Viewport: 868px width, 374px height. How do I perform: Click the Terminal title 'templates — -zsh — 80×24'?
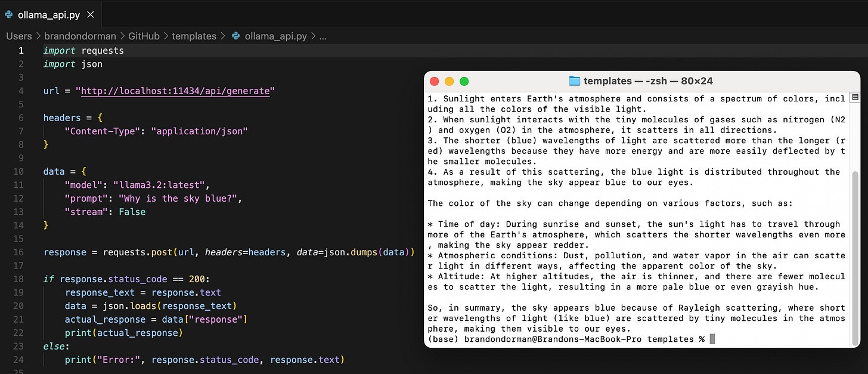point(648,81)
